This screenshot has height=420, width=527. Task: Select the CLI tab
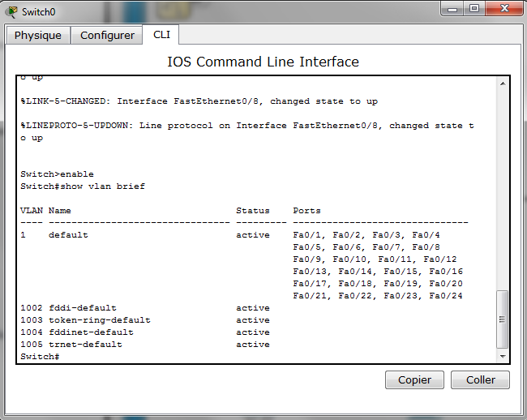coord(161,34)
